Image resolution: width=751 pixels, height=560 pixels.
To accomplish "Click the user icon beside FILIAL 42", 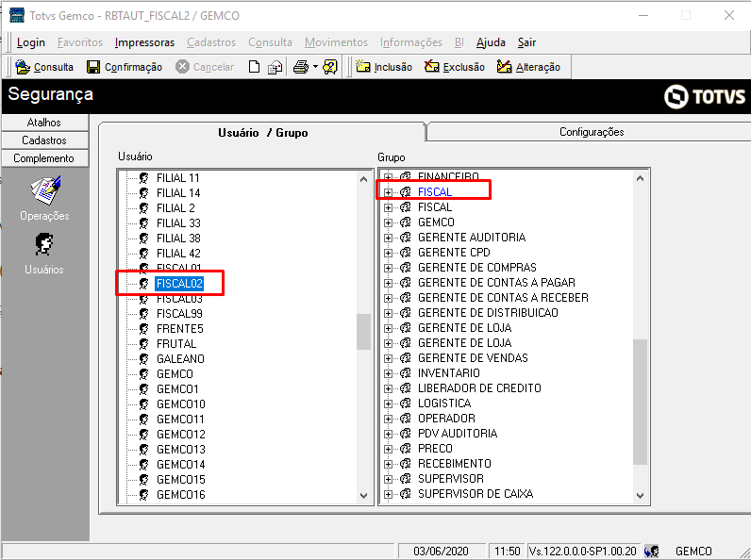I will (x=143, y=254).
